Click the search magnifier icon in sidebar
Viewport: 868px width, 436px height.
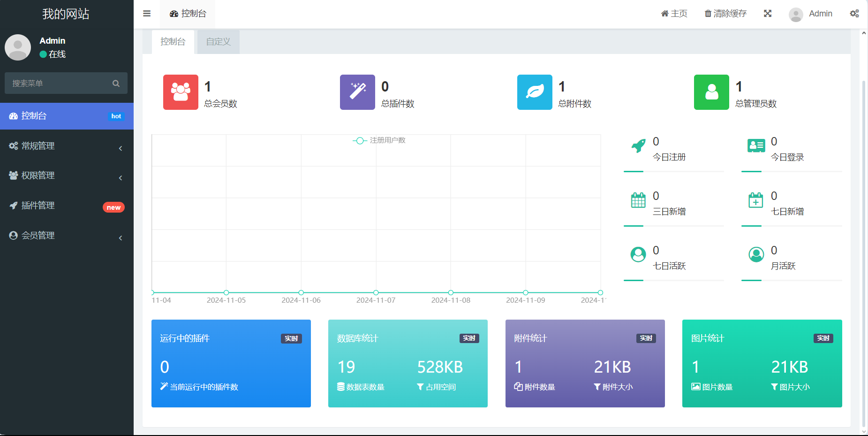pos(116,83)
